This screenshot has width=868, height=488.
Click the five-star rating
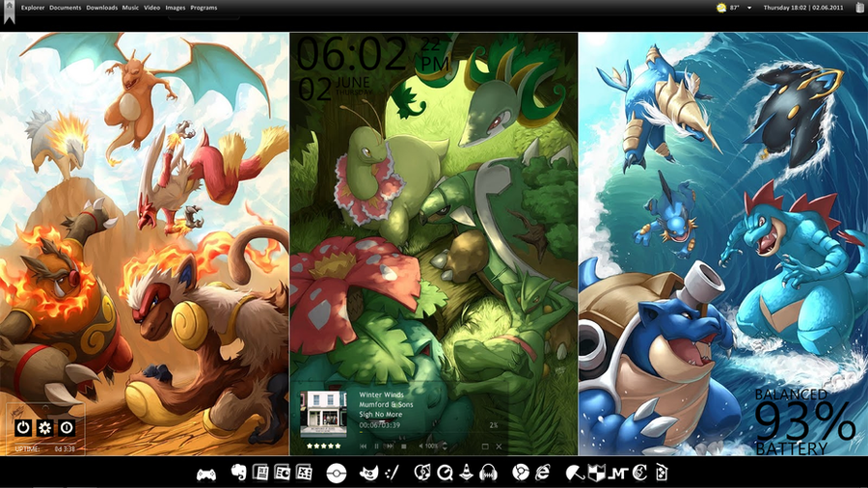[x=324, y=446]
